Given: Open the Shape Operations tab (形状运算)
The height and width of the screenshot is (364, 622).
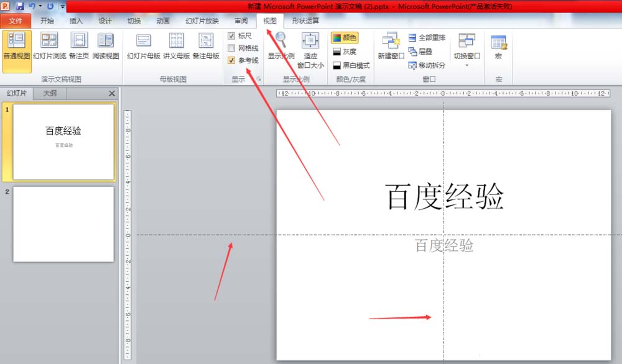Looking at the screenshot, I should click(305, 20).
